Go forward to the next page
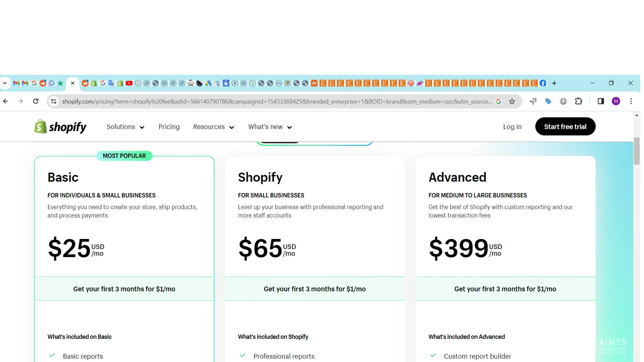This screenshot has width=644, height=362. [21, 101]
